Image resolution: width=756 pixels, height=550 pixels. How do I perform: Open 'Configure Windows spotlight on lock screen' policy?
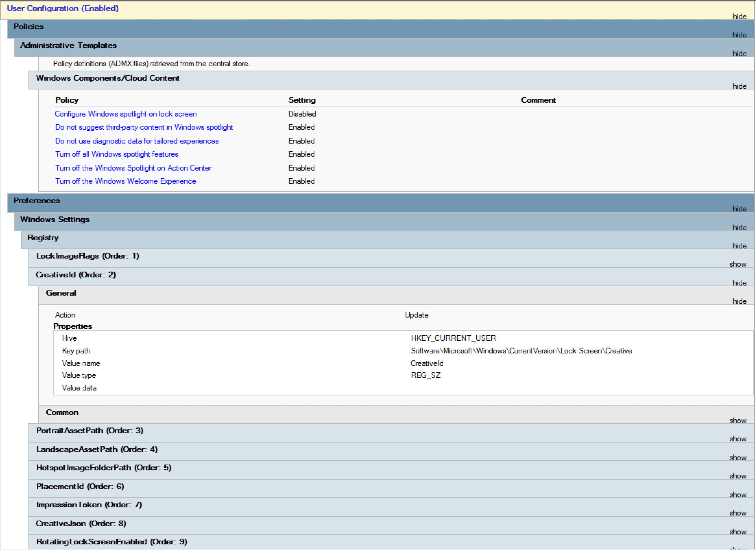click(126, 114)
